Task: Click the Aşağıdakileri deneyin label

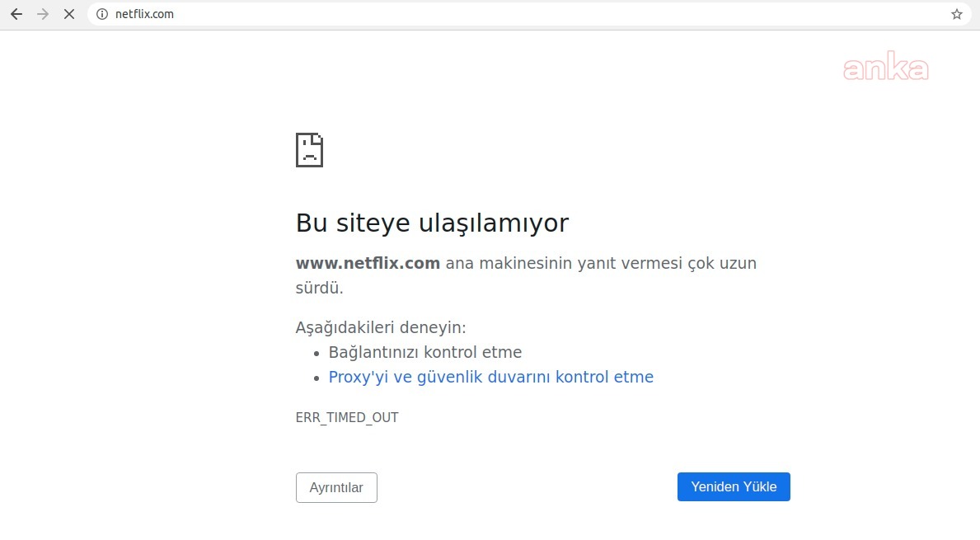Action: point(381,327)
